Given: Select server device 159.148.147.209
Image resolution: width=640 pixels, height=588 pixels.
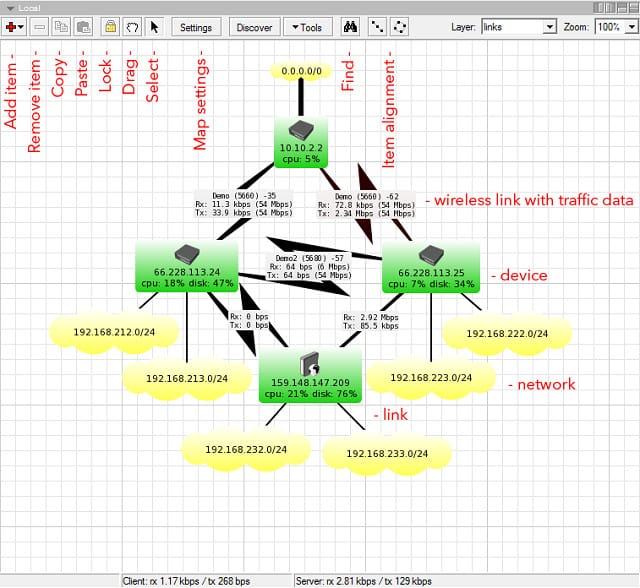Looking at the screenshot, I should (310, 376).
